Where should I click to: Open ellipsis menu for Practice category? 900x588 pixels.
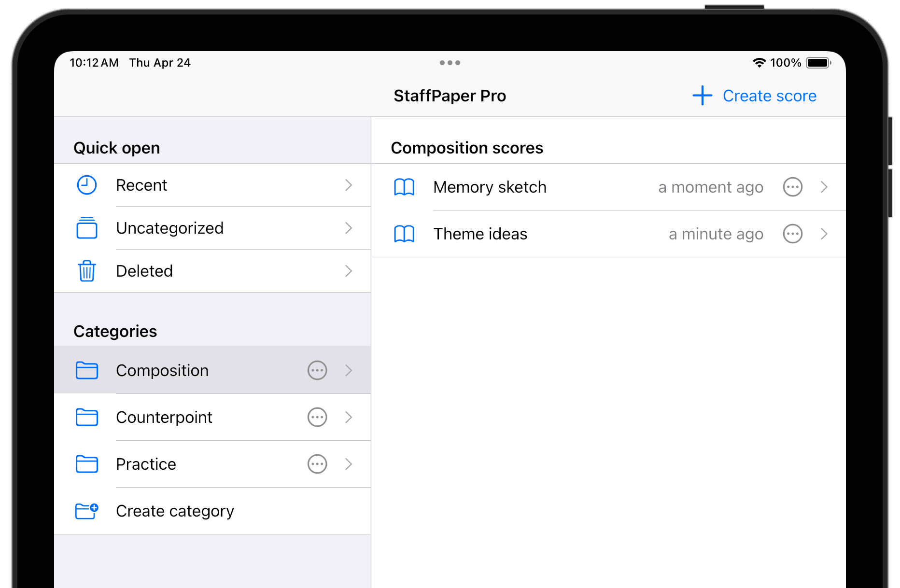click(317, 464)
